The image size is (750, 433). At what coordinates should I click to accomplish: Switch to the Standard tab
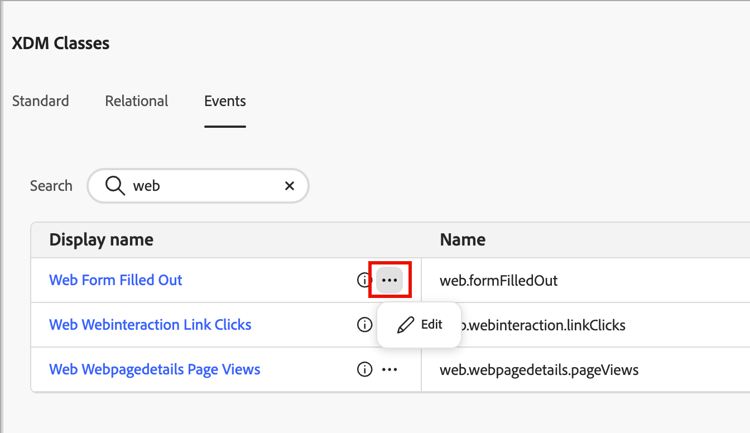41,101
